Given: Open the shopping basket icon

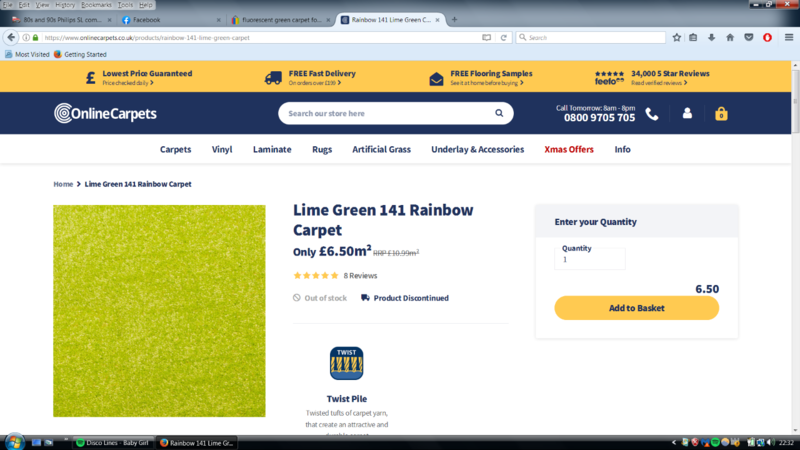Looking at the screenshot, I should [721, 113].
